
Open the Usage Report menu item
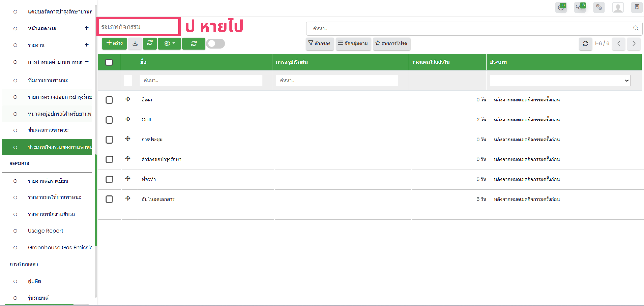(x=46, y=231)
